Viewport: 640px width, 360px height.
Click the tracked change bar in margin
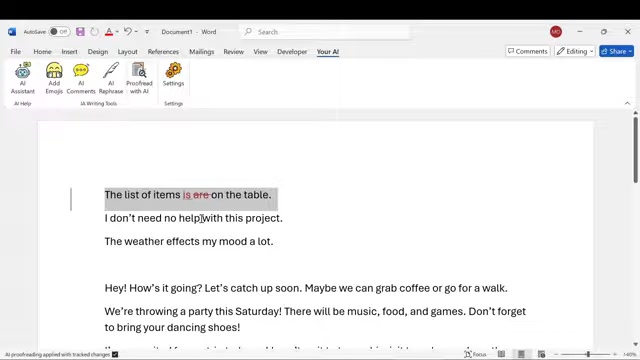tap(71, 199)
